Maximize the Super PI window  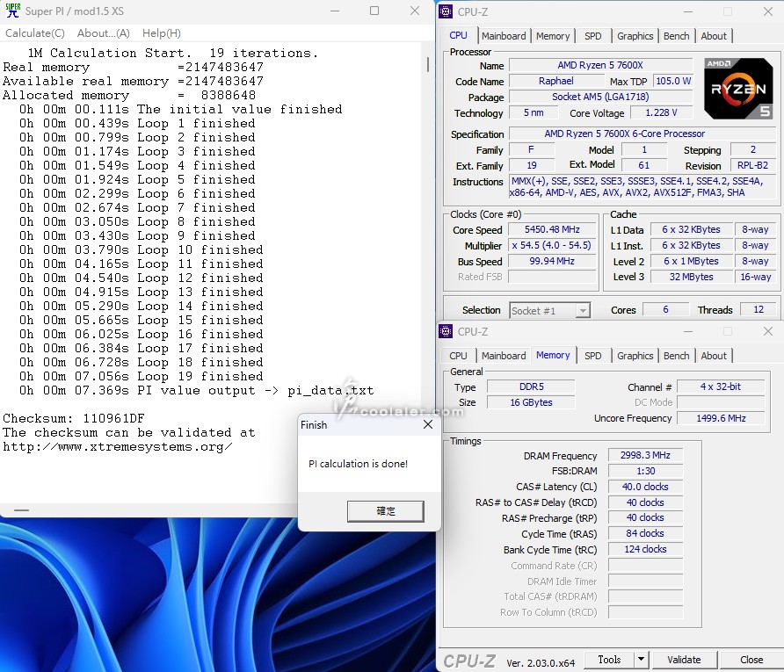pos(374,11)
